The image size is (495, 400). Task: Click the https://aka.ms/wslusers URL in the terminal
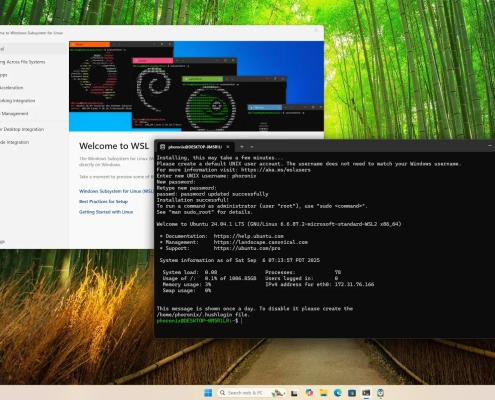[275, 170]
